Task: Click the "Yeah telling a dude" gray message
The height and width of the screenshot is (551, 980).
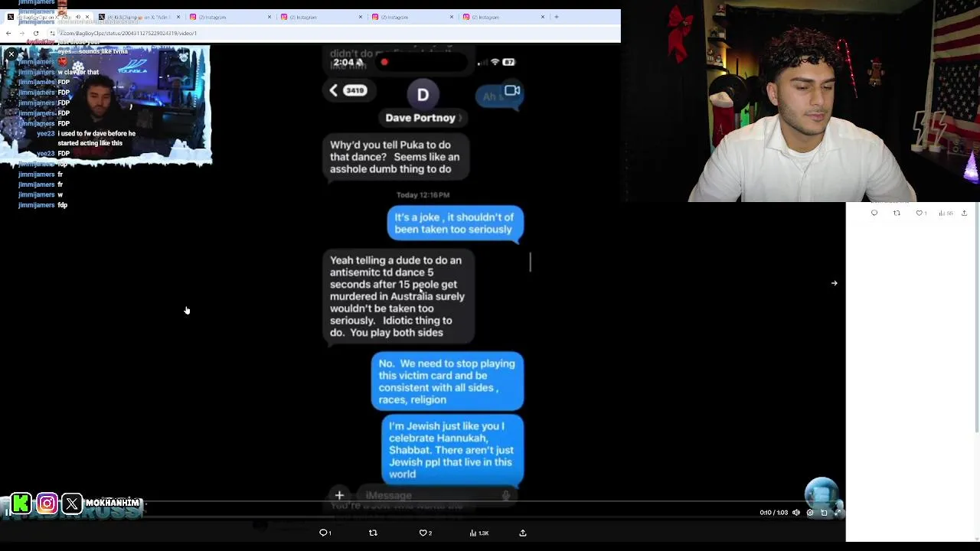Action: [x=398, y=296]
